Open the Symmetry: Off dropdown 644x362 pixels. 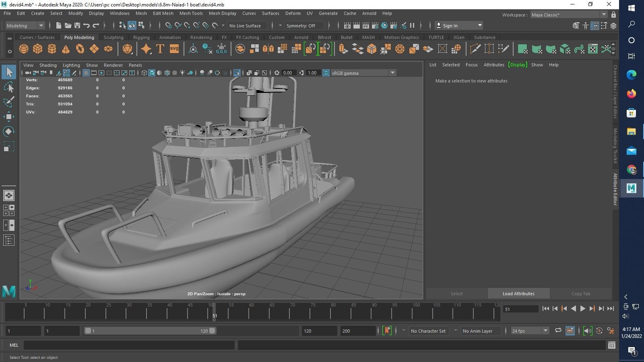pyautogui.click(x=304, y=25)
